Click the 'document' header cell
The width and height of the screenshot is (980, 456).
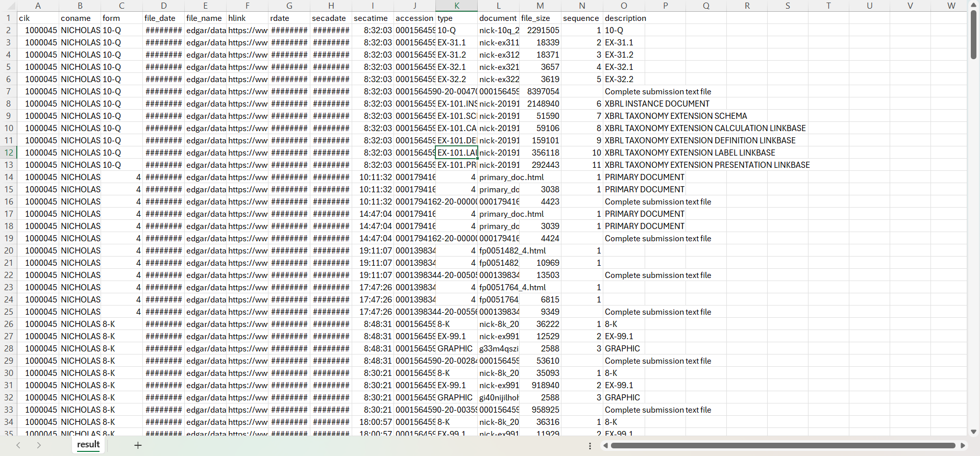point(498,18)
